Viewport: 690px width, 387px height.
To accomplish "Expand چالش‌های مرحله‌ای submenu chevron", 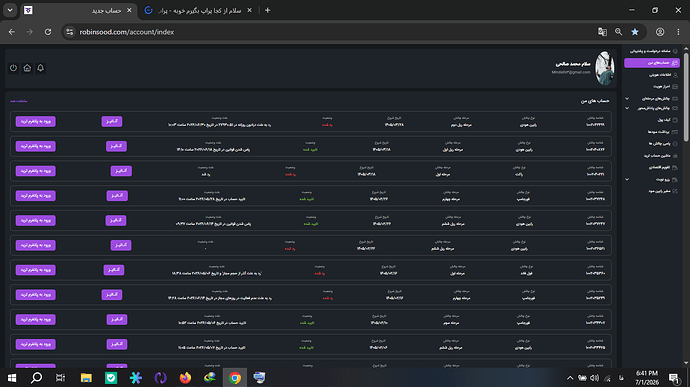I will click(627, 99).
